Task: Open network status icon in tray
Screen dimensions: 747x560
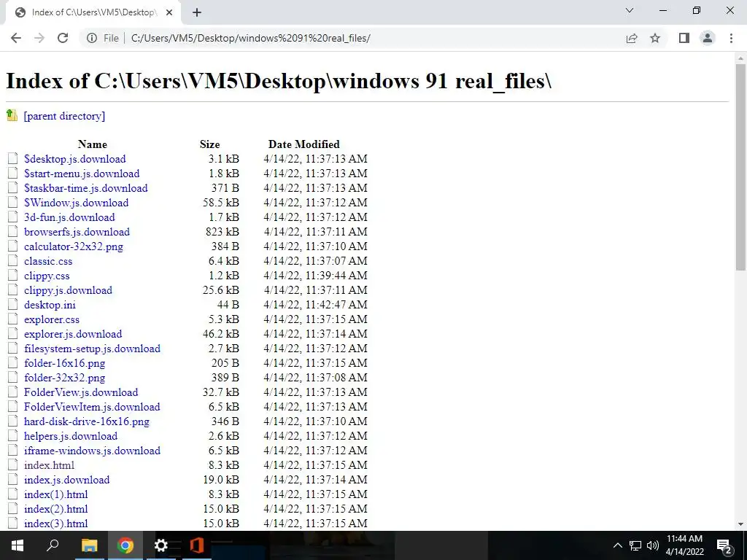Action: [x=635, y=545]
